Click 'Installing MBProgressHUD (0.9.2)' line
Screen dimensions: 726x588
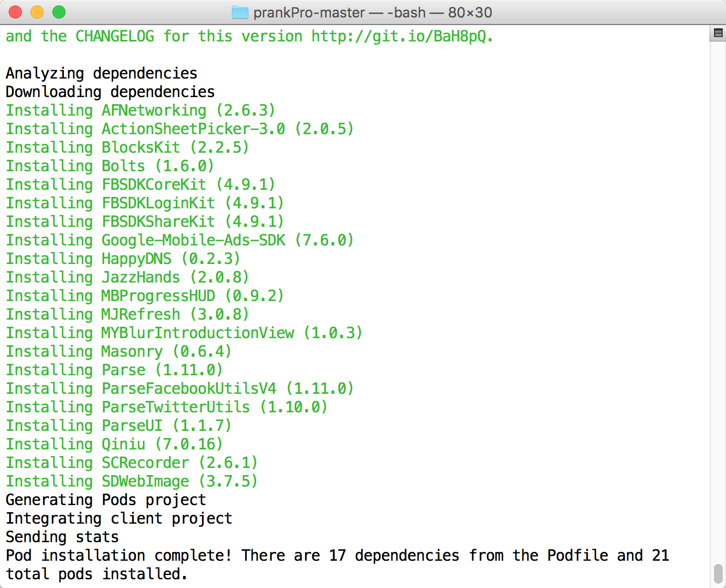pyautogui.click(x=145, y=296)
